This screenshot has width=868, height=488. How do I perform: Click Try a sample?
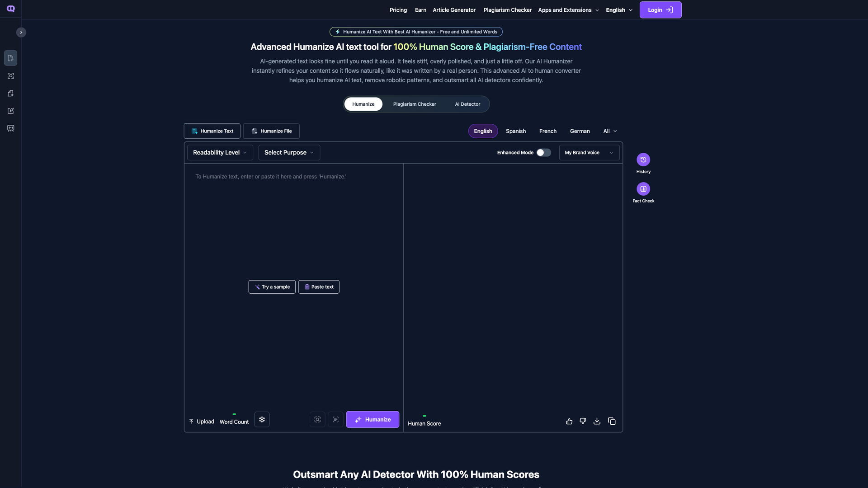(x=272, y=286)
